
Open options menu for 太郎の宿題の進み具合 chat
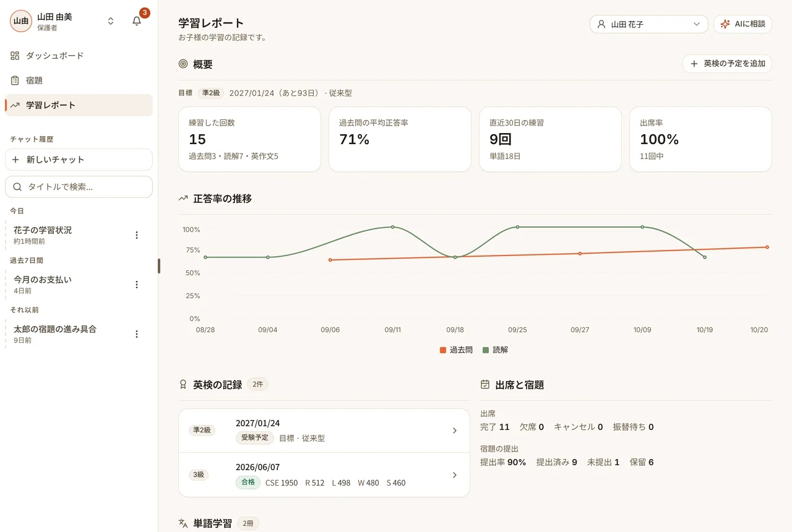[x=137, y=334]
